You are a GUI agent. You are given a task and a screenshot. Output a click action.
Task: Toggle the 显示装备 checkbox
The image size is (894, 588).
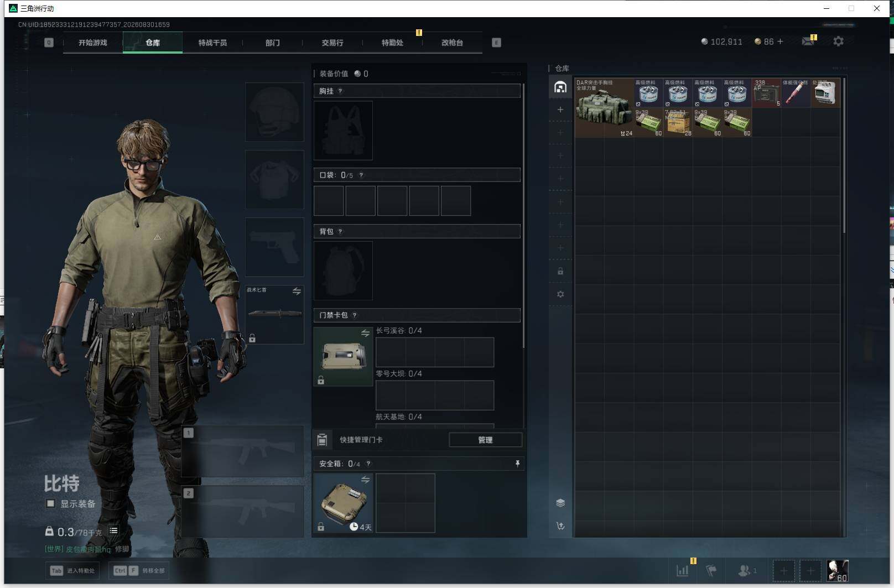click(50, 503)
